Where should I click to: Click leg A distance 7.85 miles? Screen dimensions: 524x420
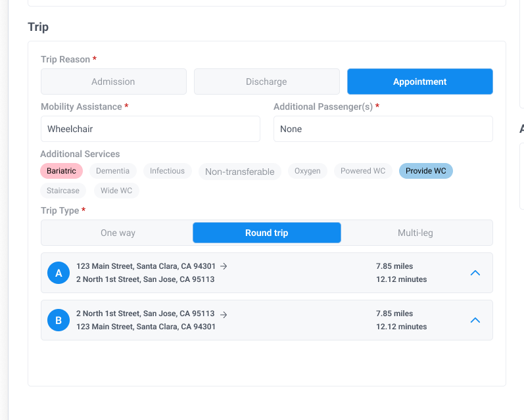[x=394, y=266]
